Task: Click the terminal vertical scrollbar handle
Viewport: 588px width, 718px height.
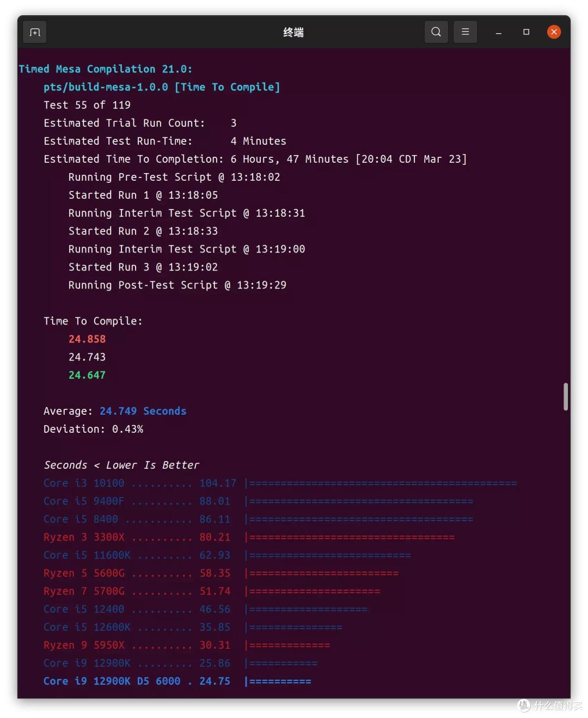Action: [x=566, y=396]
